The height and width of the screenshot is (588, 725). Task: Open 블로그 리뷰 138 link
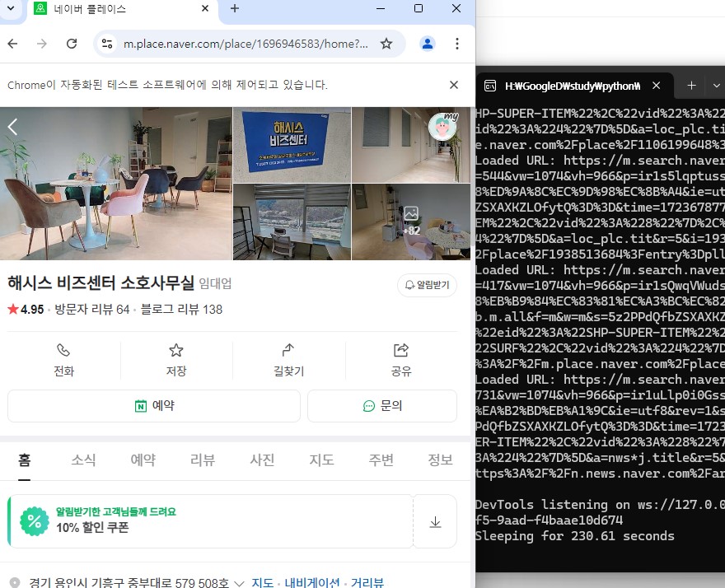181,310
